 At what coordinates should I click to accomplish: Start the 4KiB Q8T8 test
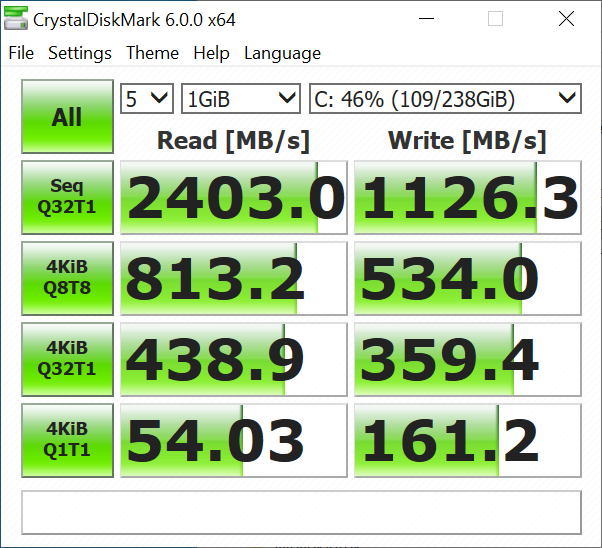coord(67,278)
